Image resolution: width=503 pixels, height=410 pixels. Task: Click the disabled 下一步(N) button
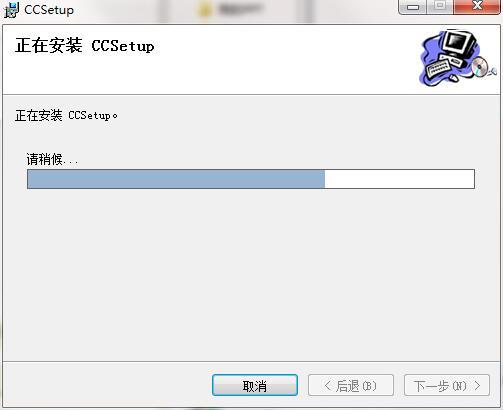[447, 386]
